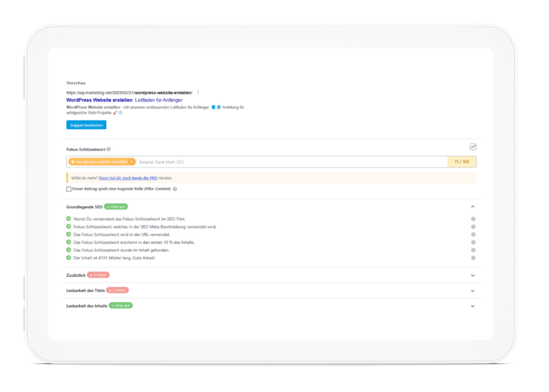The height and width of the screenshot is (392, 549).
Task: Open the three-dot menu beside preview URL
Action: coord(198,92)
